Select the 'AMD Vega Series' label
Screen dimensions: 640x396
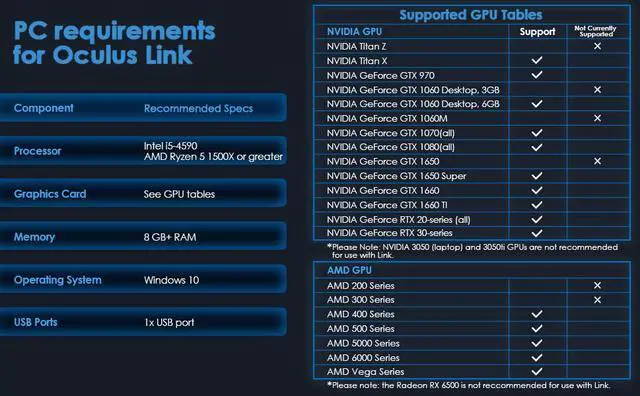(365, 372)
